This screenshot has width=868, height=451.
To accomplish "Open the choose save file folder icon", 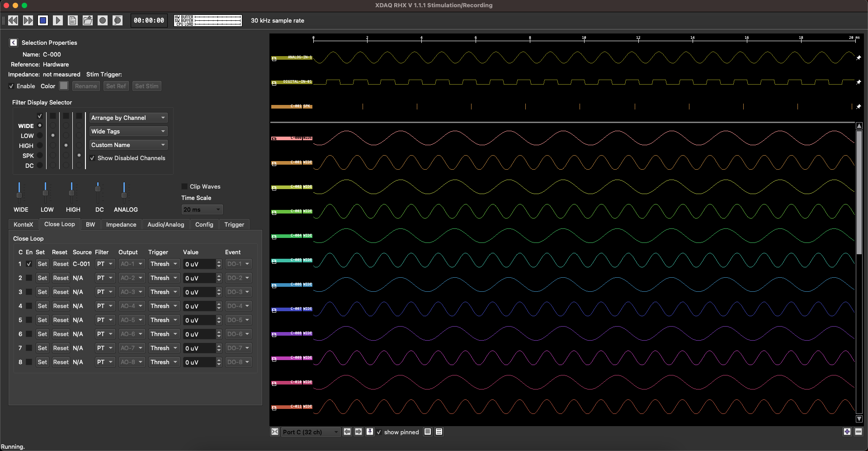I will click(88, 20).
